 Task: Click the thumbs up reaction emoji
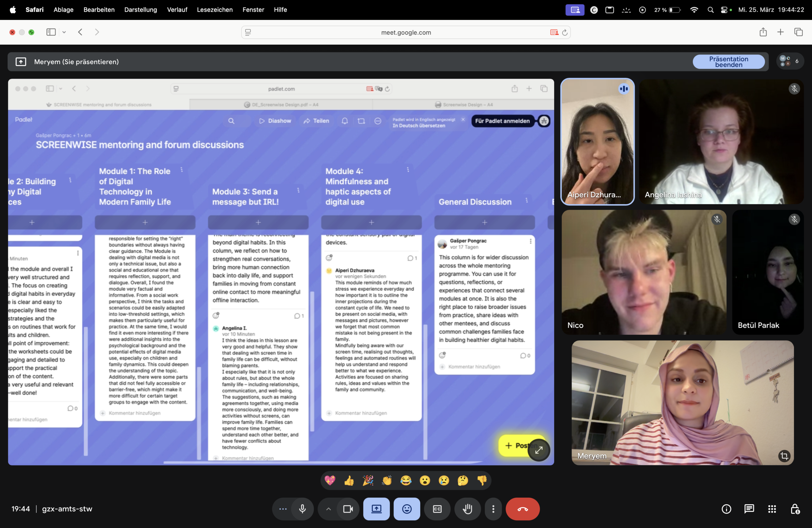(x=349, y=480)
